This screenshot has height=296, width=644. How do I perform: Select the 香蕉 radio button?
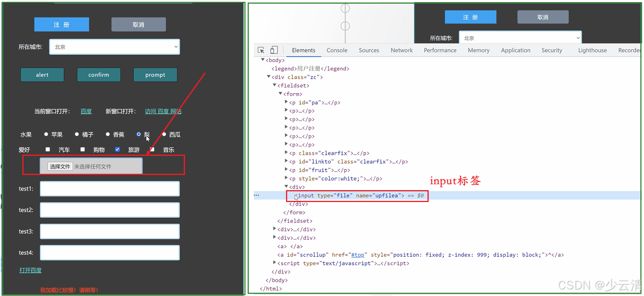108,134
